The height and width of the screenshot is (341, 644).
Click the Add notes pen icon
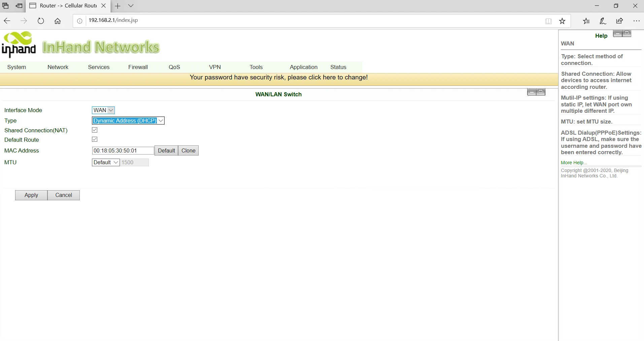click(x=603, y=21)
